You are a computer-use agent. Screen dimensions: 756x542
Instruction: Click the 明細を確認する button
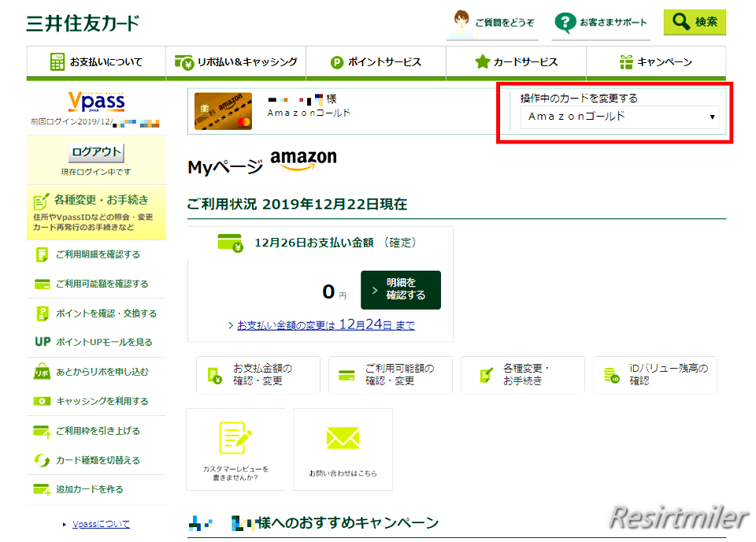tap(401, 290)
